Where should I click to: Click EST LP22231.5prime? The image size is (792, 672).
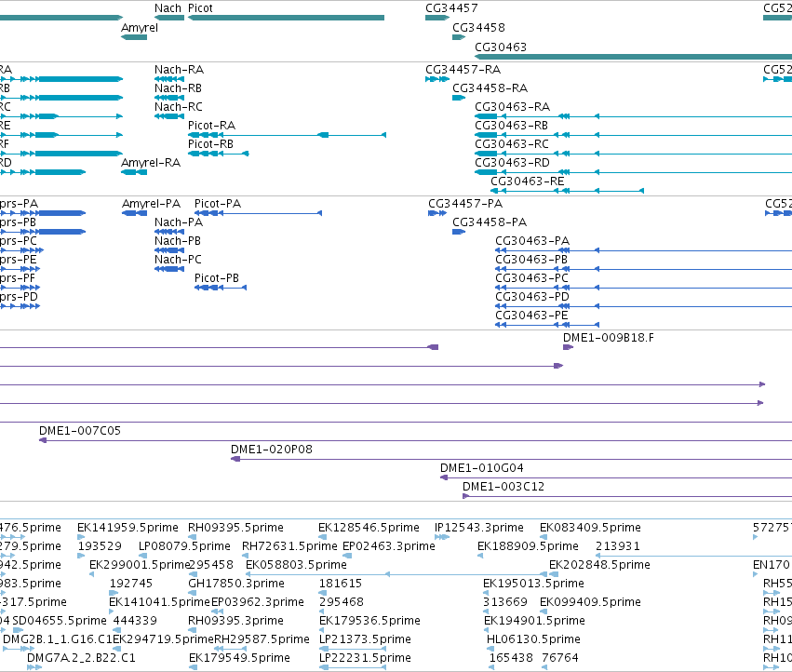pyautogui.click(x=365, y=658)
